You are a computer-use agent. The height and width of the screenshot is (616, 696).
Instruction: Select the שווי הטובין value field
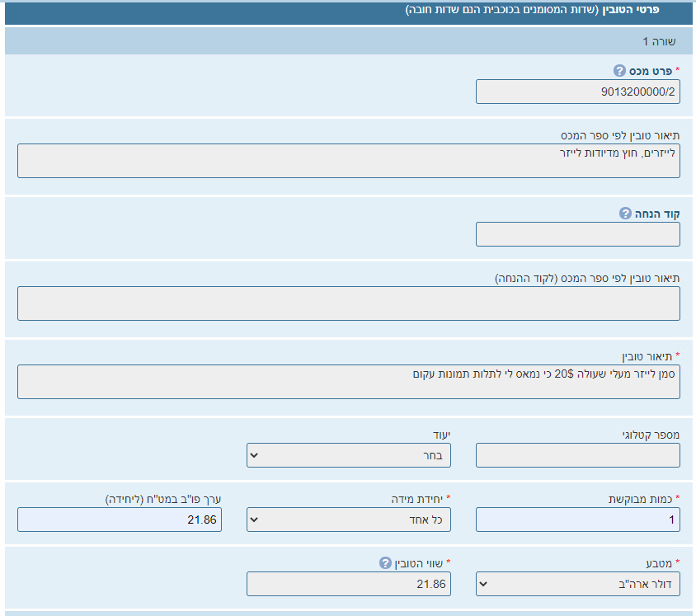point(348,584)
